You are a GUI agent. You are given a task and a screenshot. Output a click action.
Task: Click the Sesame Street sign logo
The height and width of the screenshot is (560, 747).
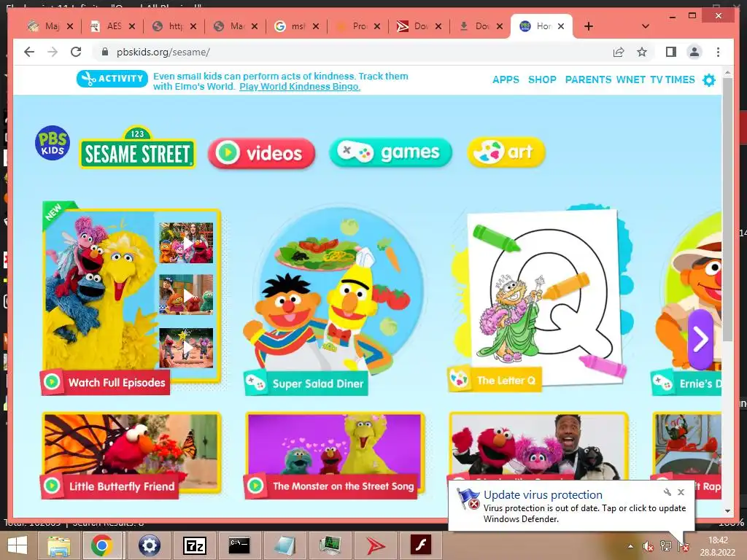click(137, 147)
